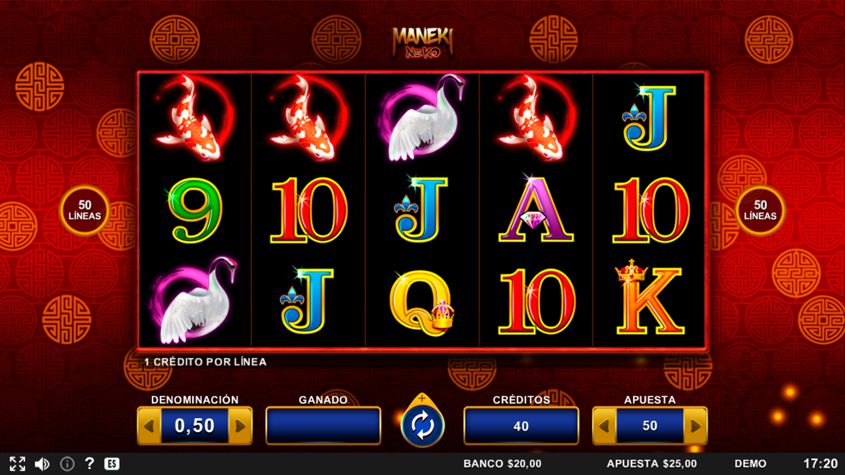Click the purple A diamond symbol
The width and height of the screenshot is (845, 475).
coord(536,209)
